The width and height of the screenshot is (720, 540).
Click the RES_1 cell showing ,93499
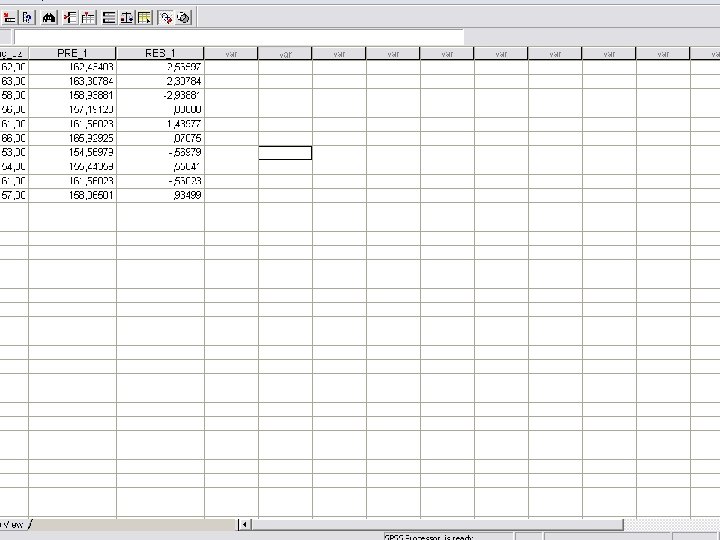160,196
